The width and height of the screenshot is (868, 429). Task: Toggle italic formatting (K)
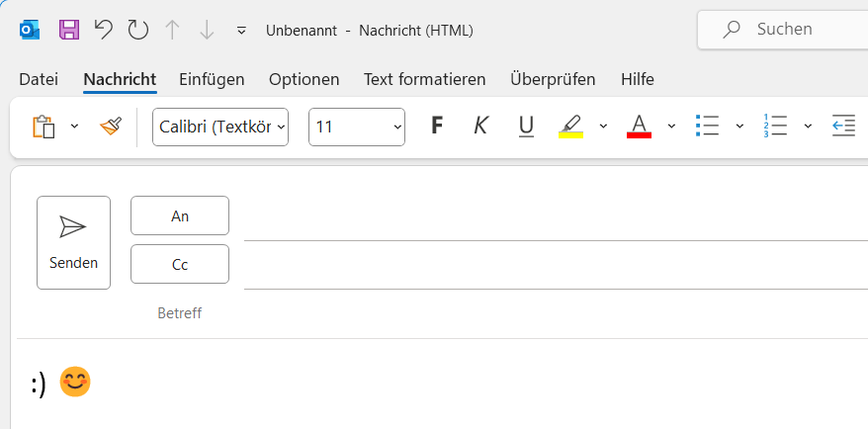click(x=481, y=126)
